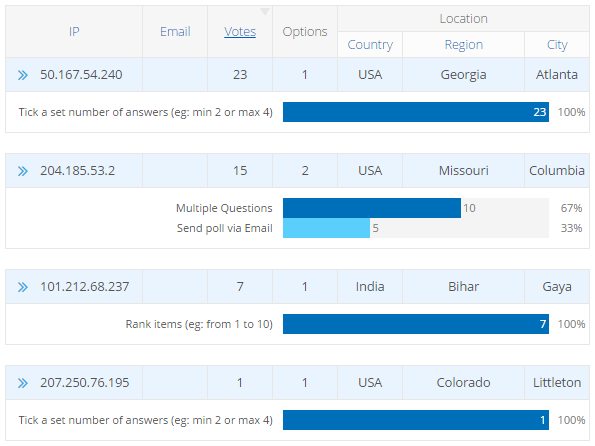Click the Georgia region cell
This screenshot has width=595, height=446.
(x=463, y=75)
